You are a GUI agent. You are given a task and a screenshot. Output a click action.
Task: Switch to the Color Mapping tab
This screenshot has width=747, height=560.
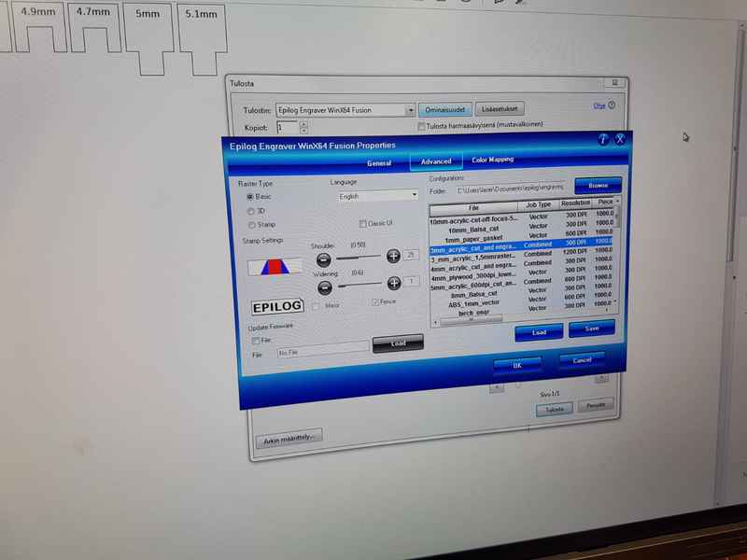coord(493,160)
